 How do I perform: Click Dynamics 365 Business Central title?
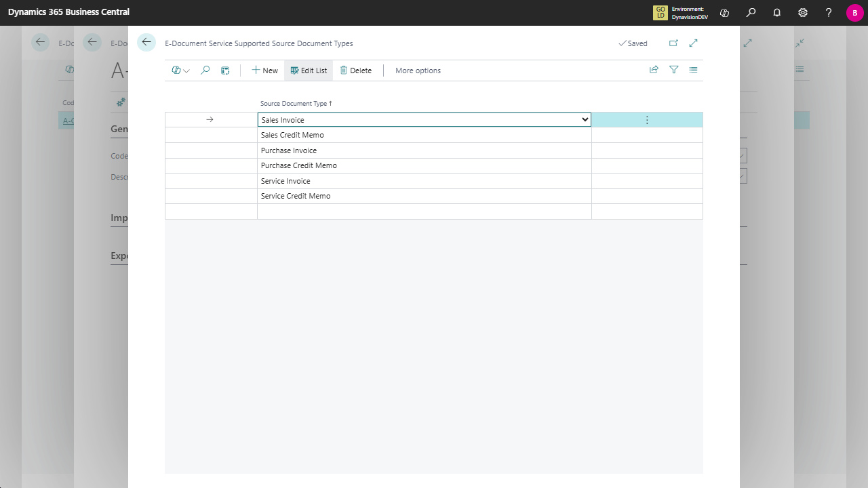tap(68, 12)
